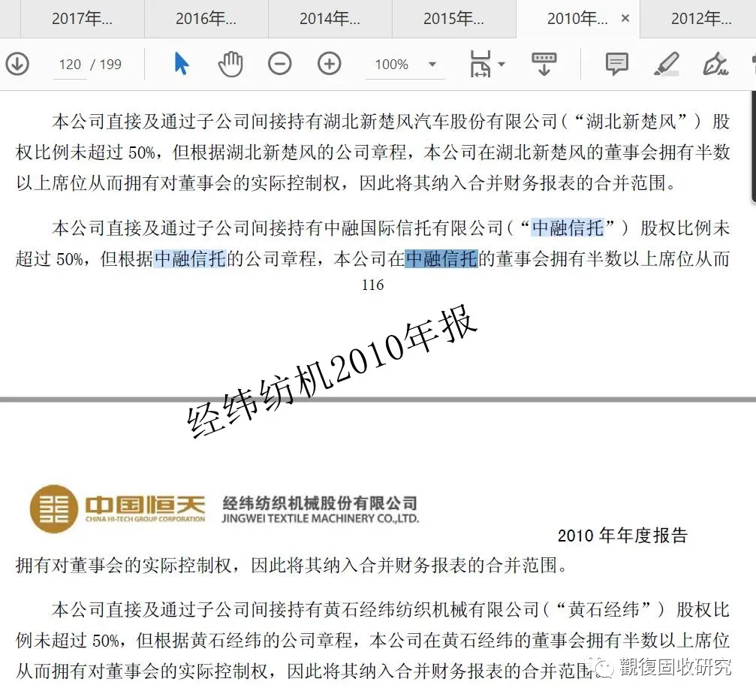The image size is (756, 700).
Task: Click the fit page width icon
Action: 480,64
